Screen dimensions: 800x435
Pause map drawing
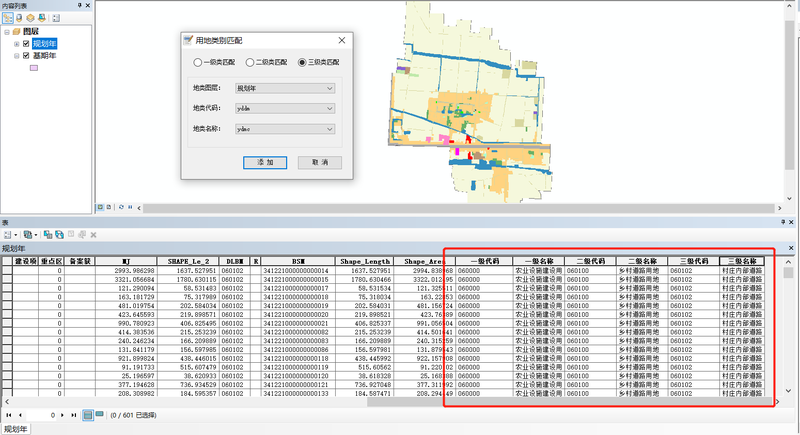tap(130, 207)
